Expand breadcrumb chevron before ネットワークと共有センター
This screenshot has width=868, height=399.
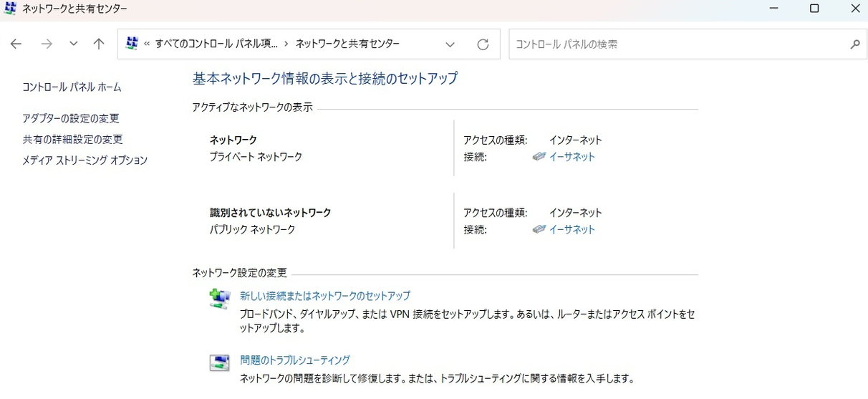[x=286, y=44]
